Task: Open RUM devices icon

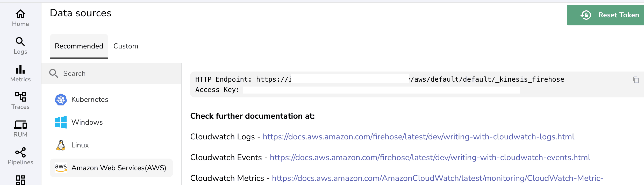Action: click(x=20, y=125)
